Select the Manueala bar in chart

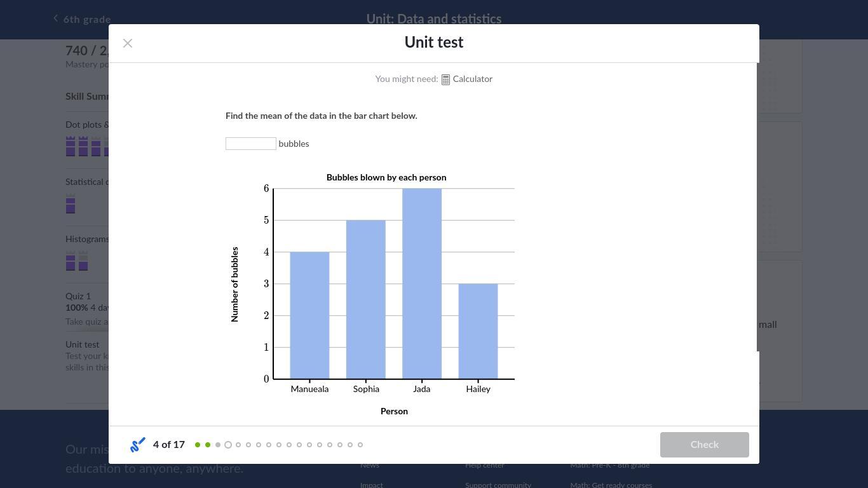[x=310, y=316]
